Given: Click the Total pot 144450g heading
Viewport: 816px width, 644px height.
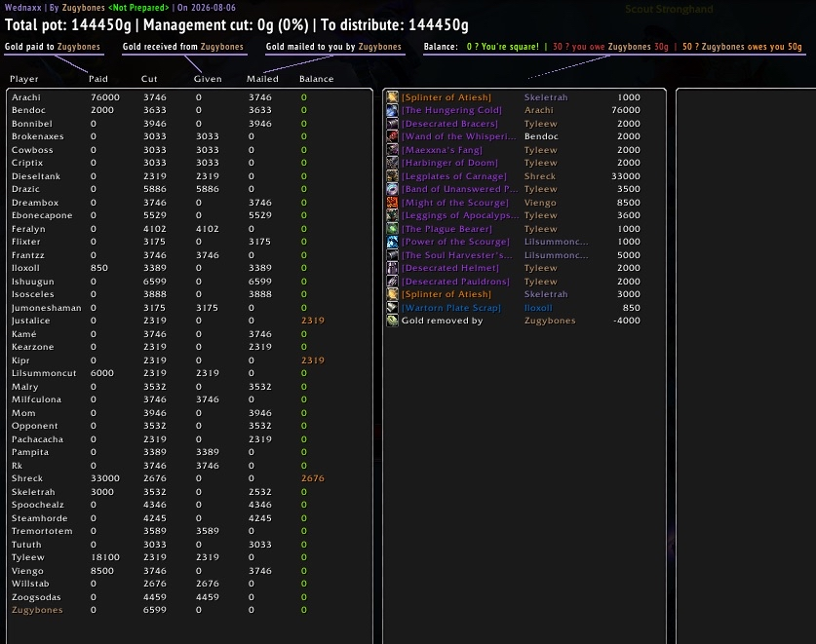Looking at the screenshot, I should click(x=67, y=25).
